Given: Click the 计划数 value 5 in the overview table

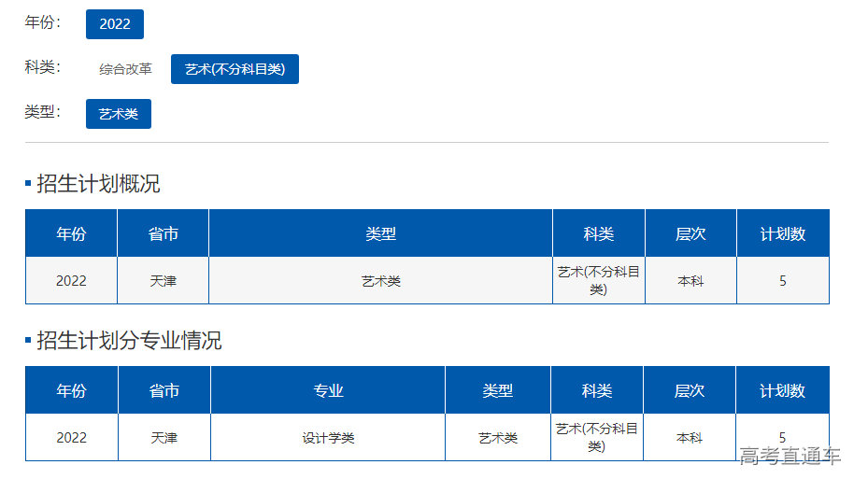Looking at the screenshot, I should 783,281.
